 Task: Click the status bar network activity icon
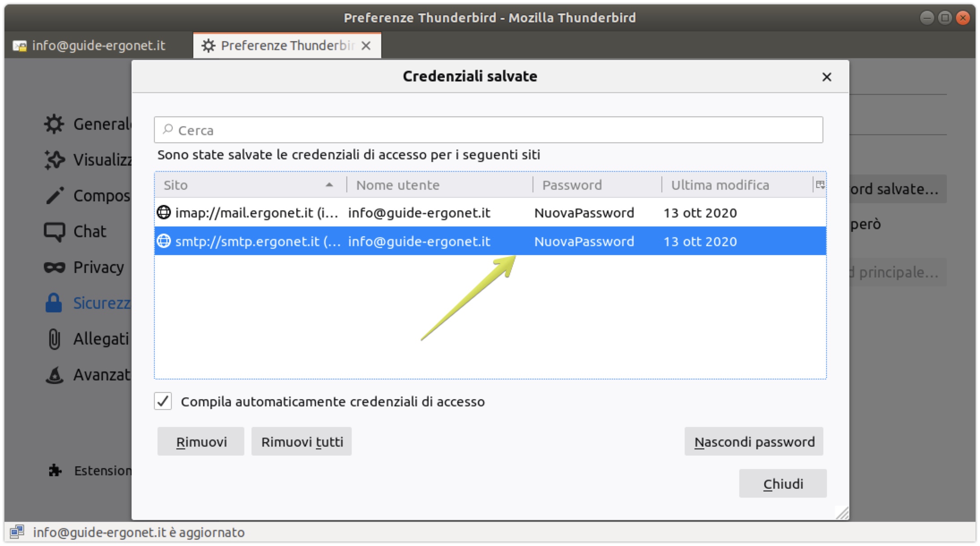pos(17,532)
